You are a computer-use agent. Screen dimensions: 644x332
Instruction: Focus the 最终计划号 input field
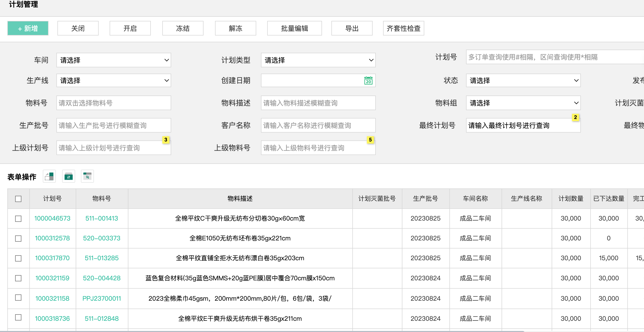pyautogui.click(x=523, y=125)
